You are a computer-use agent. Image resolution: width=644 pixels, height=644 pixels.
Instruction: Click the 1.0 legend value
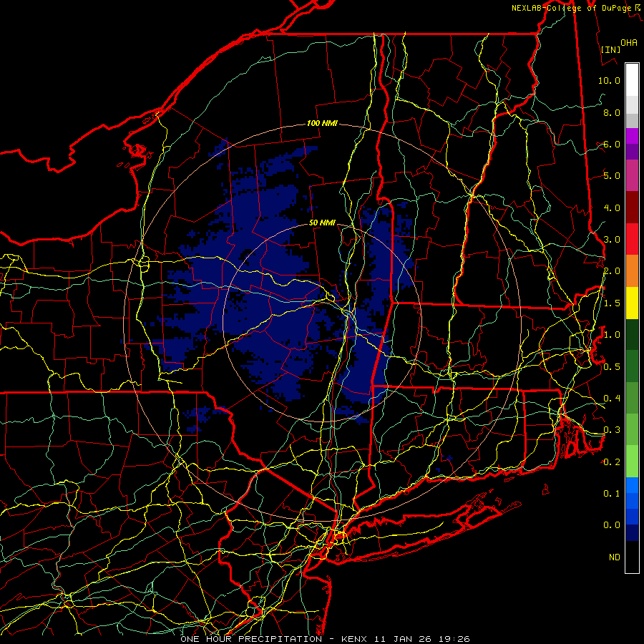point(612,335)
